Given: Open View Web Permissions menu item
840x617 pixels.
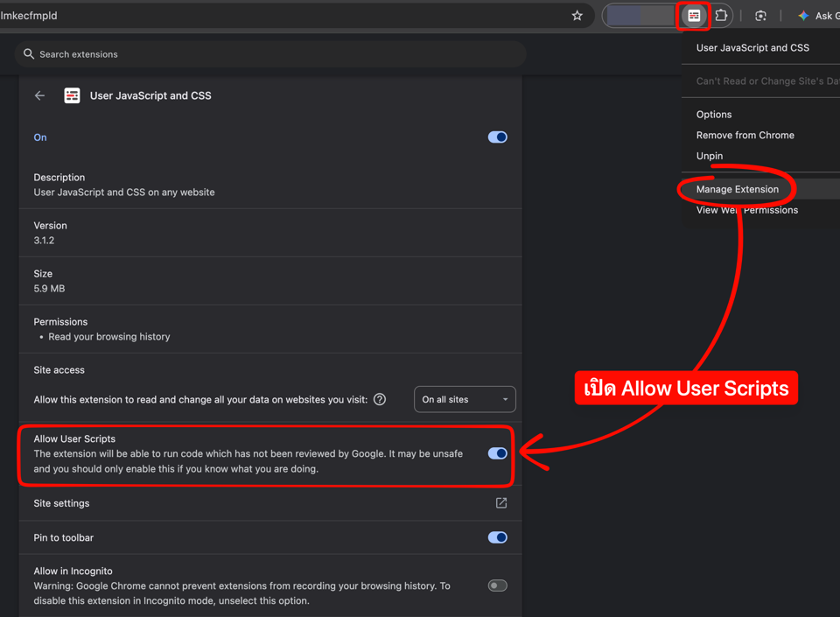Looking at the screenshot, I should pyautogui.click(x=746, y=210).
